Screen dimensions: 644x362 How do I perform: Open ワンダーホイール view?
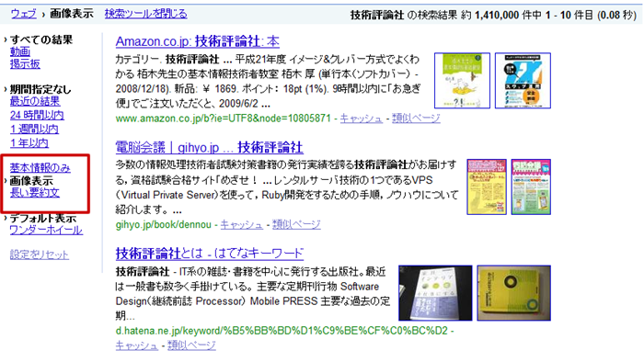tap(46, 230)
